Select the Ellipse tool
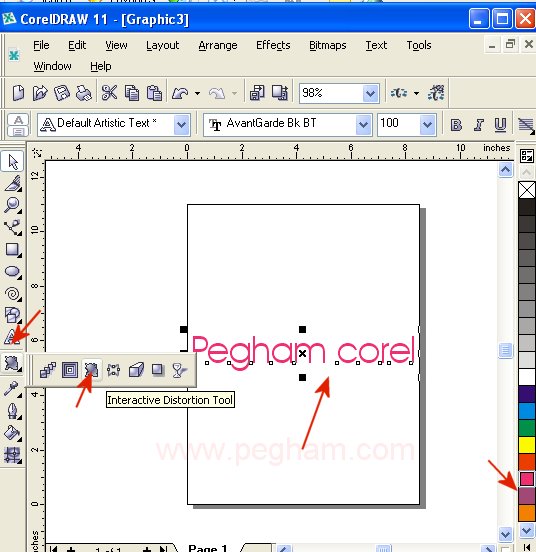This screenshot has width=536, height=552. (x=13, y=271)
